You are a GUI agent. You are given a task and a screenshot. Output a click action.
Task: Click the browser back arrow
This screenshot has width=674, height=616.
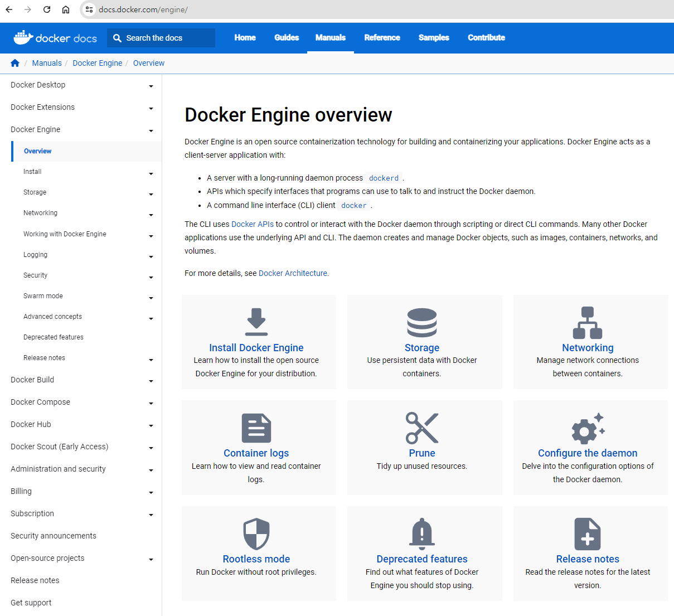click(x=9, y=9)
